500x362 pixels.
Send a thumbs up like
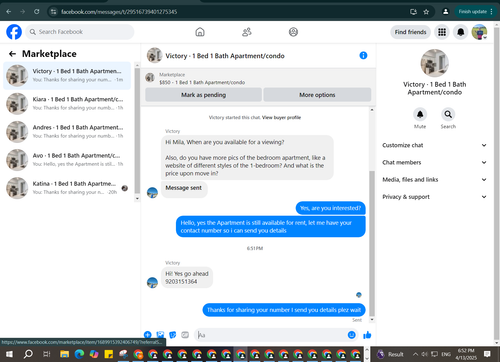coord(367,335)
